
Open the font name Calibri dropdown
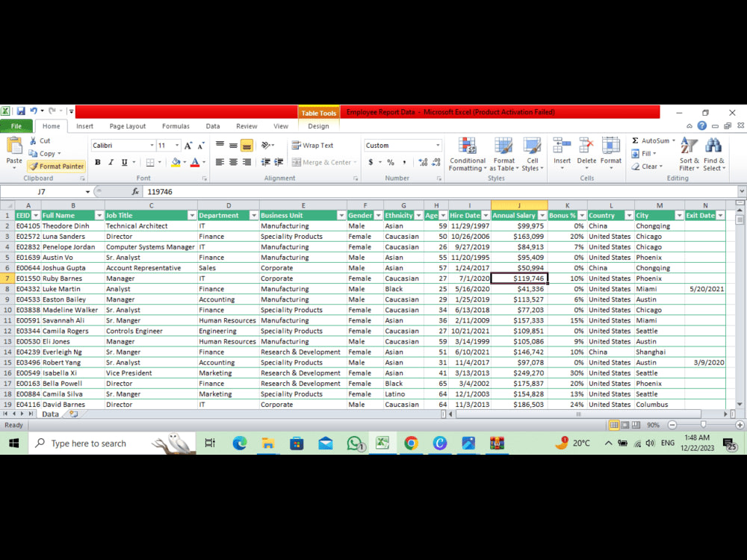pos(152,146)
